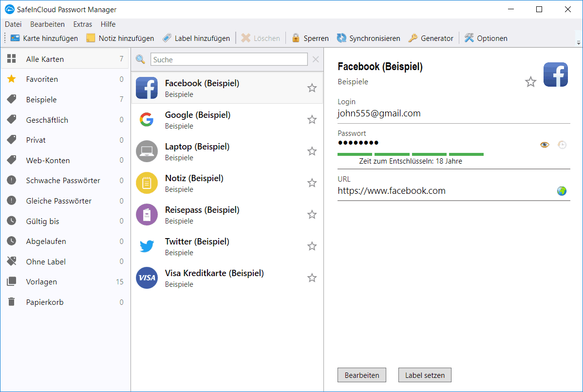583x392 pixels.
Task: Click the Bearbeiten button
Action: click(362, 375)
